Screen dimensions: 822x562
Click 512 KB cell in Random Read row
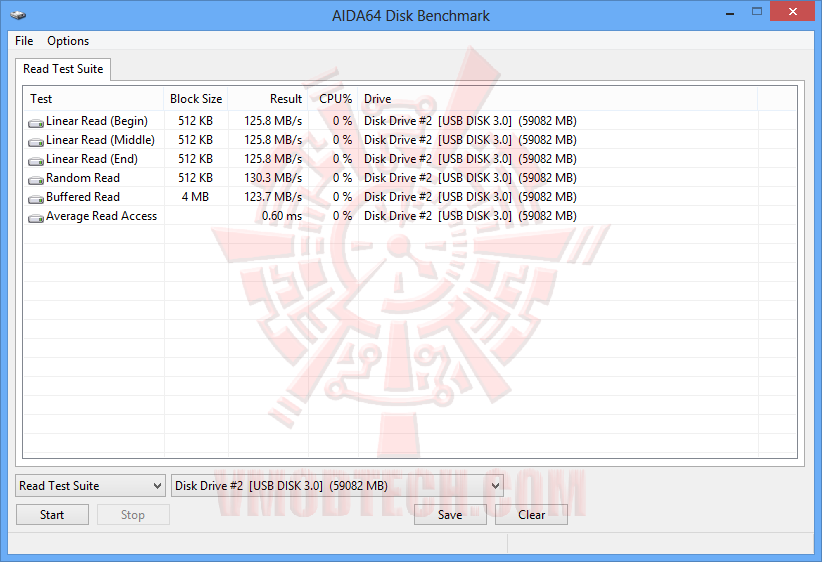[x=196, y=178]
